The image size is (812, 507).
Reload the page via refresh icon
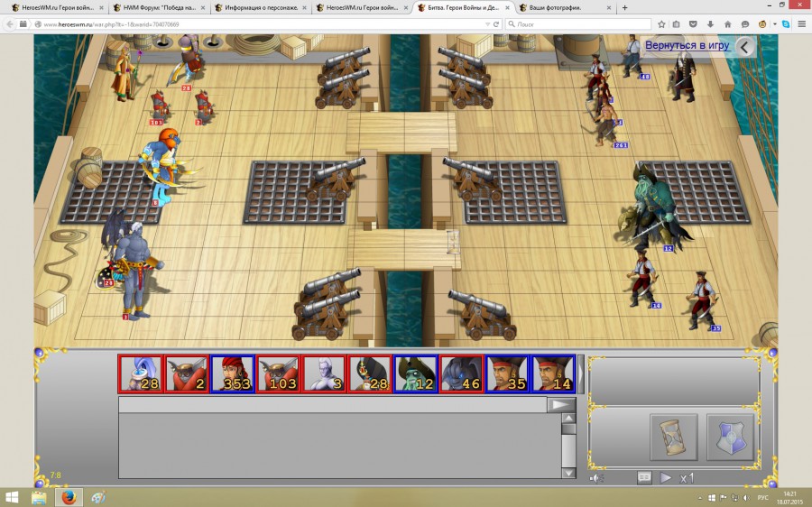(495, 24)
